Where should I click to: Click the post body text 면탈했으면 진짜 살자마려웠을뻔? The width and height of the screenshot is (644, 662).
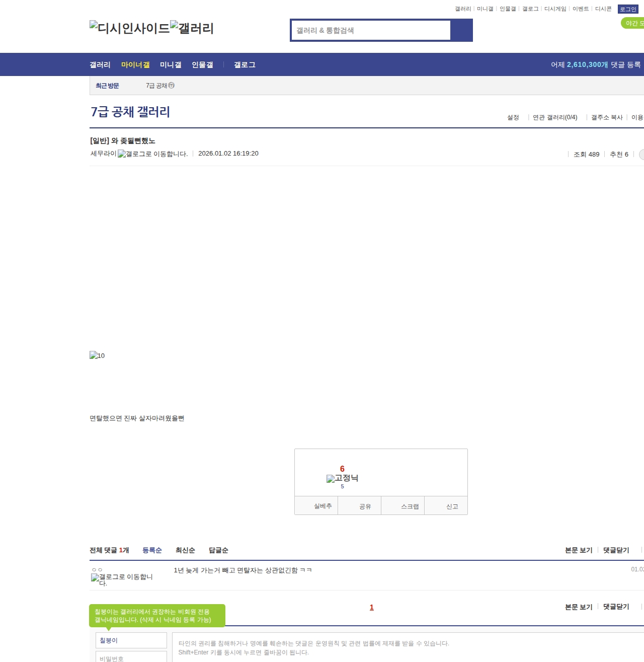click(x=137, y=418)
